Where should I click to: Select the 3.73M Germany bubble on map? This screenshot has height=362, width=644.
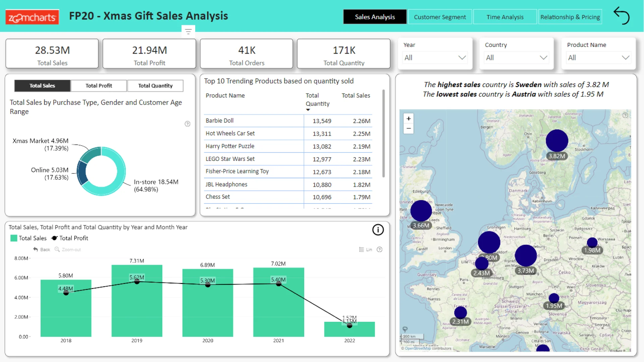pyautogui.click(x=526, y=256)
